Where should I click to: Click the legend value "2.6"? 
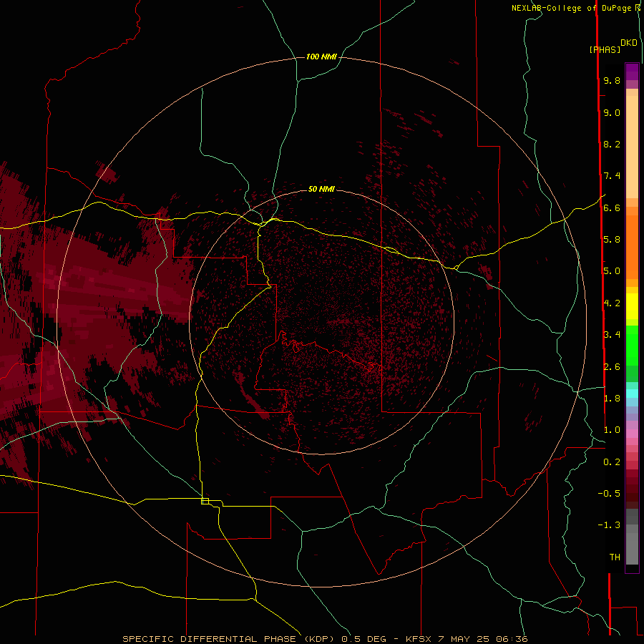612,367
